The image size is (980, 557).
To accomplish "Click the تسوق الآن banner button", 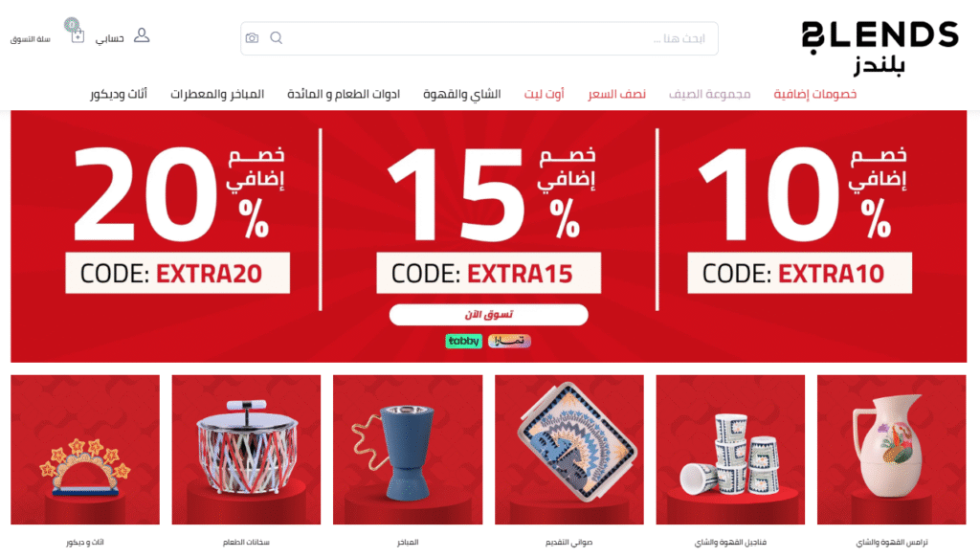I will pyautogui.click(x=489, y=315).
